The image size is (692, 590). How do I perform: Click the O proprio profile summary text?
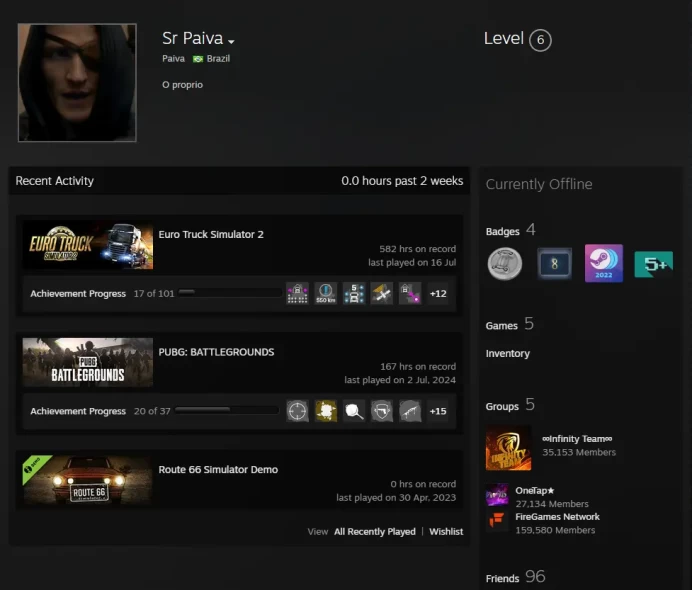click(182, 85)
